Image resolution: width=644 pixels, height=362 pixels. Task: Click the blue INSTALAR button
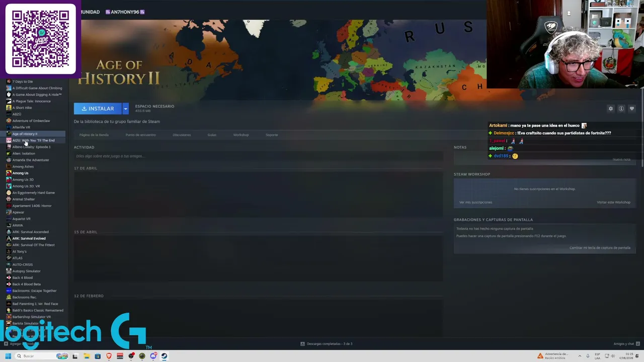tap(98, 109)
